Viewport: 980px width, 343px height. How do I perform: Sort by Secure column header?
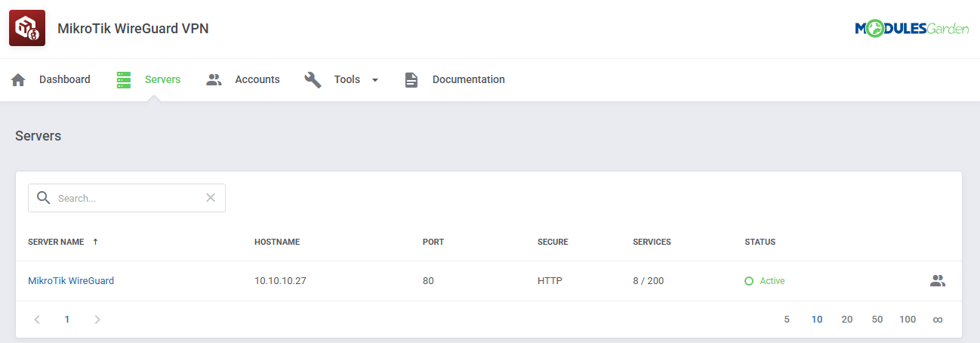tap(553, 242)
